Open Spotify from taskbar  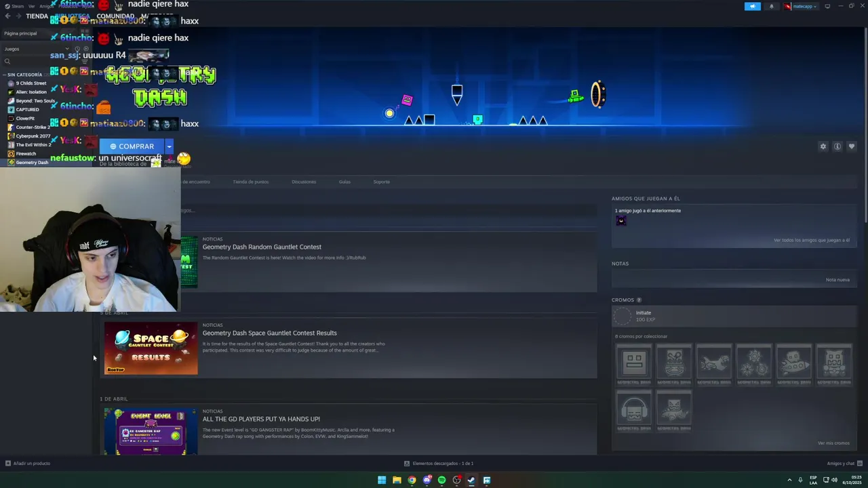coord(441,481)
